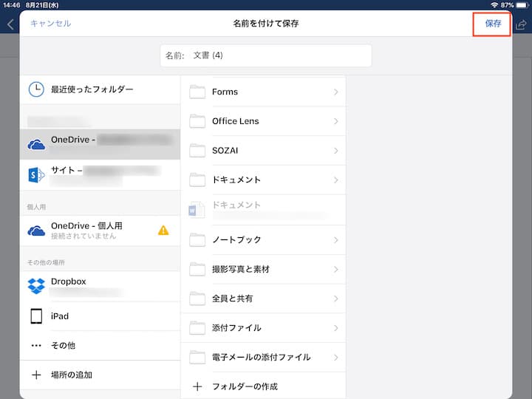Expand the ドキュメント folder chevron
This screenshot has width=532, height=399.
335,180
